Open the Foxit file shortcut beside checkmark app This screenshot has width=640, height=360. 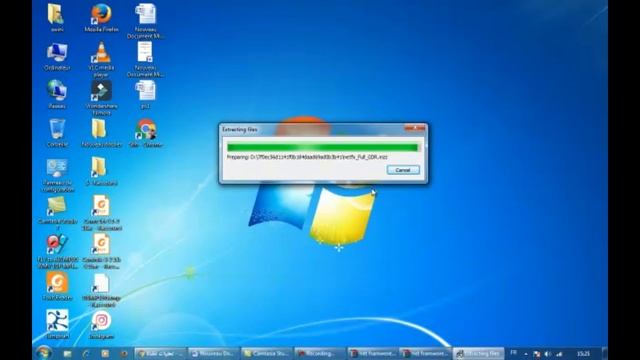[x=101, y=251]
